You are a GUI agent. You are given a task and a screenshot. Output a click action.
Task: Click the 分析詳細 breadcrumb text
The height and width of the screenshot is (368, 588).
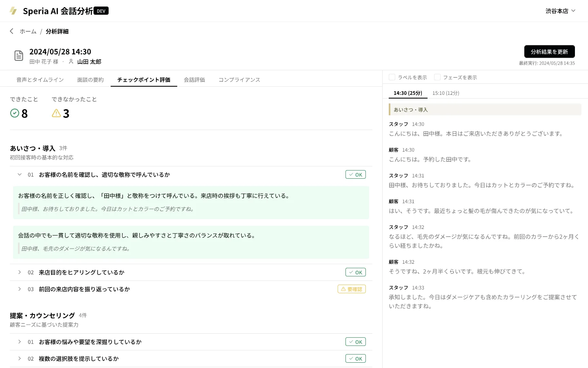click(57, 31)
